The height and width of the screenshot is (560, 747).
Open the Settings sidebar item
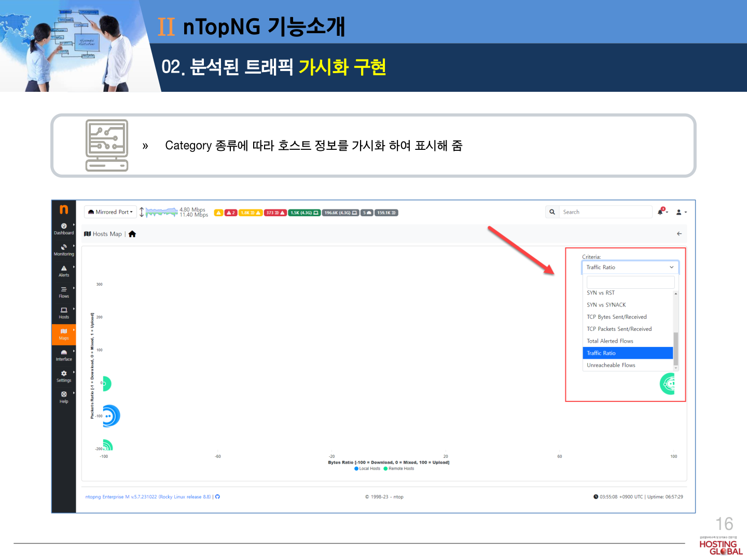[64, 376]
